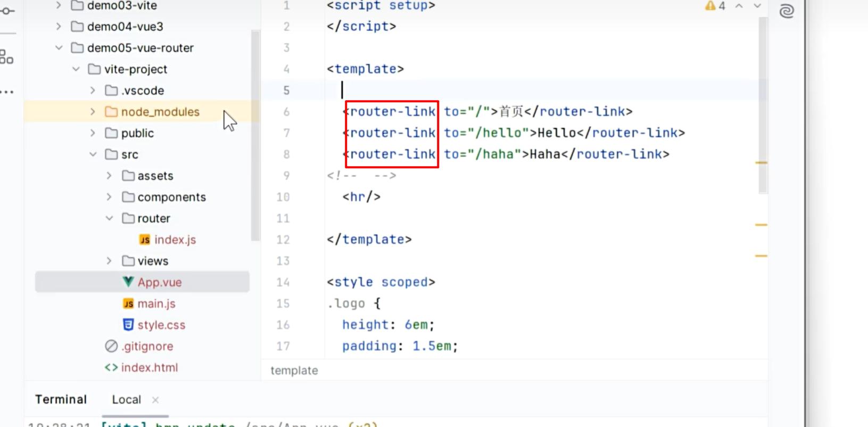The width and height of the screenshot is (868, 427).
Task: Click the to="/haha" attribute on line 8
Action: pyautogui.click(x=483, y=154)
